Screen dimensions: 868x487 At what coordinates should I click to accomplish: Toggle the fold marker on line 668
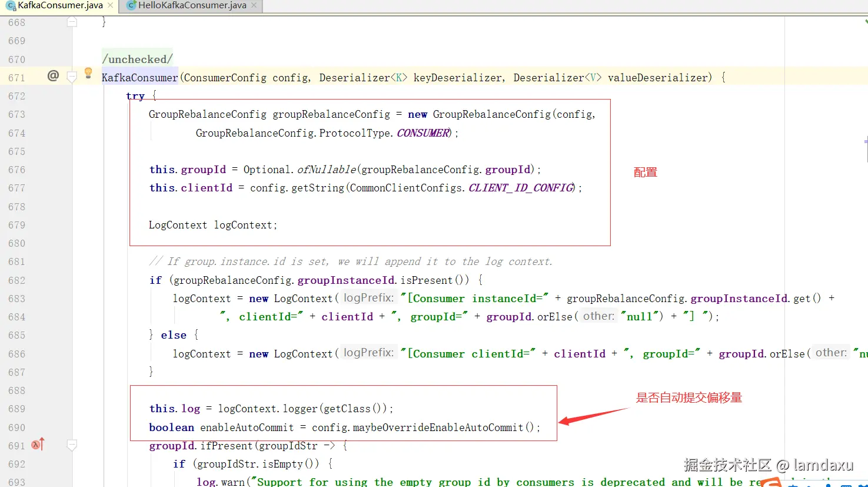click(72, 22)
